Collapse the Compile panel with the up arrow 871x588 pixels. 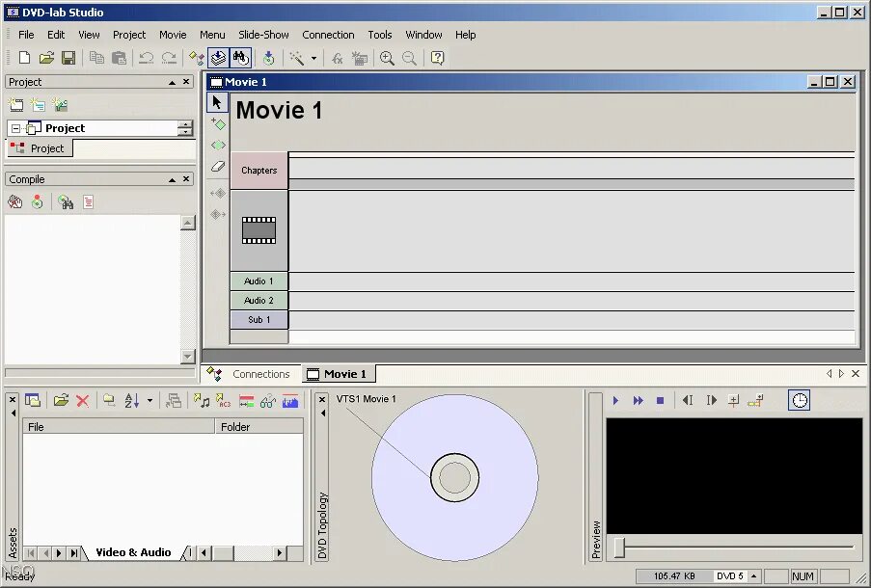coord(173,179)
